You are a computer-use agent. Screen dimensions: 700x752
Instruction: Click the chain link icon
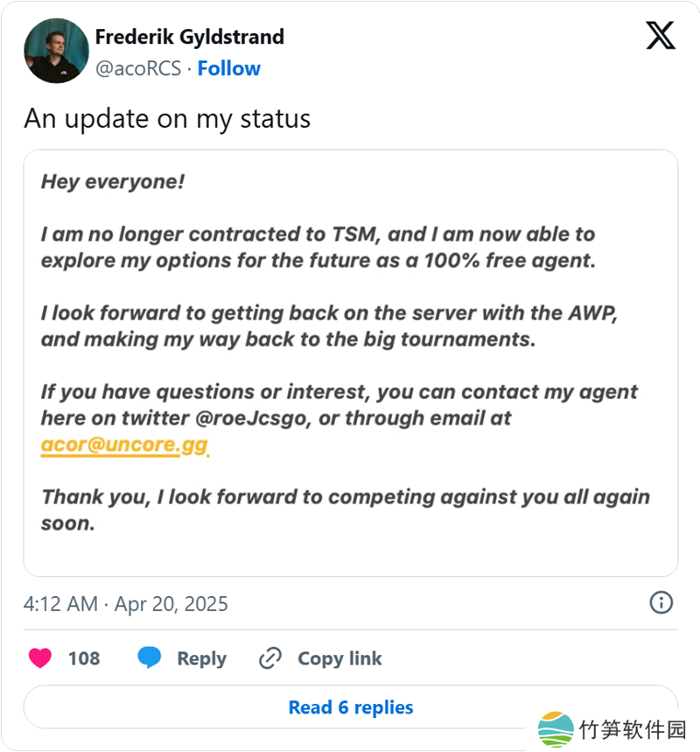(x=270, y=658)
